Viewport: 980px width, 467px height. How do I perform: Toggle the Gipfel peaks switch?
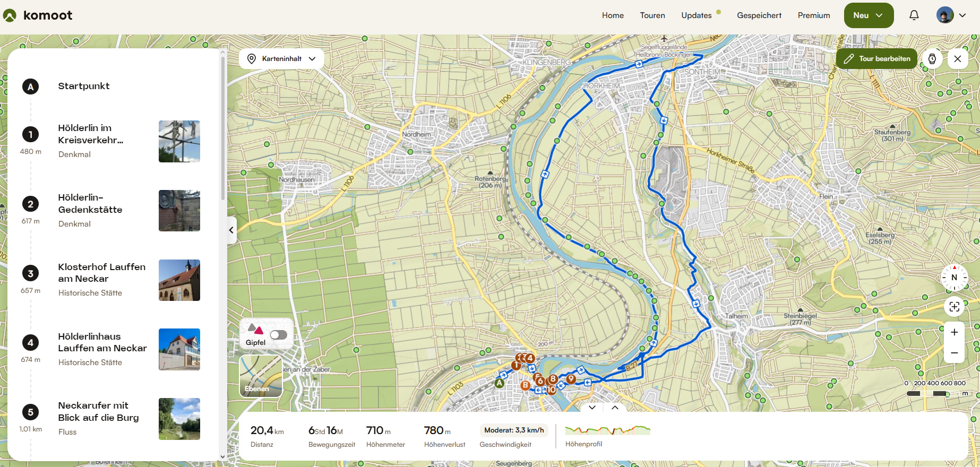coord(279,335)
